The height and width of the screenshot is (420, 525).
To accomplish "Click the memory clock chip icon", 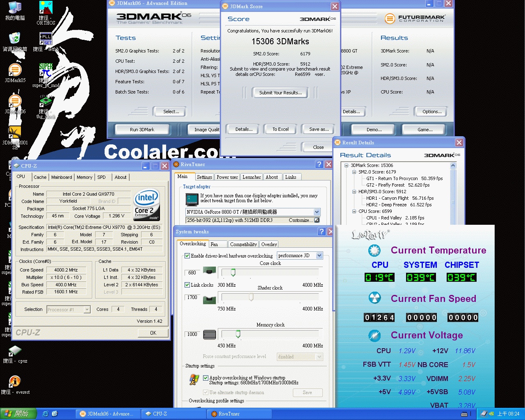I will point(210,334).
